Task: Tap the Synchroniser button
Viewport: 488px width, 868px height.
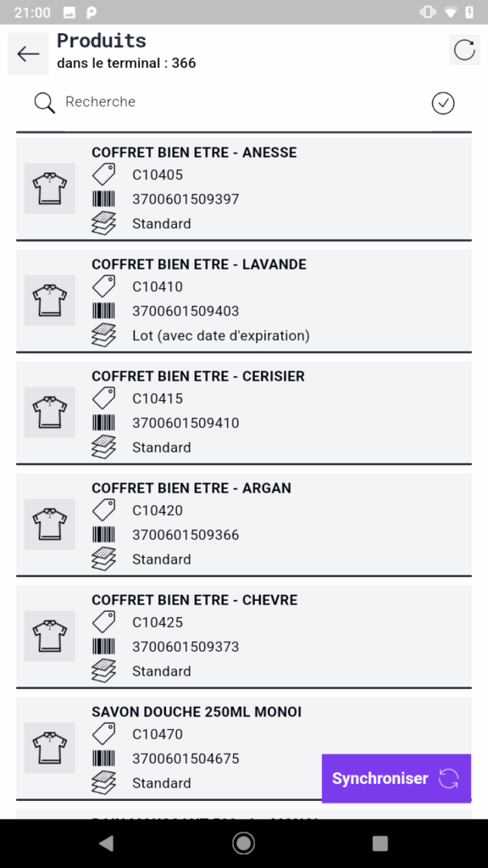Action: (396, 778)
